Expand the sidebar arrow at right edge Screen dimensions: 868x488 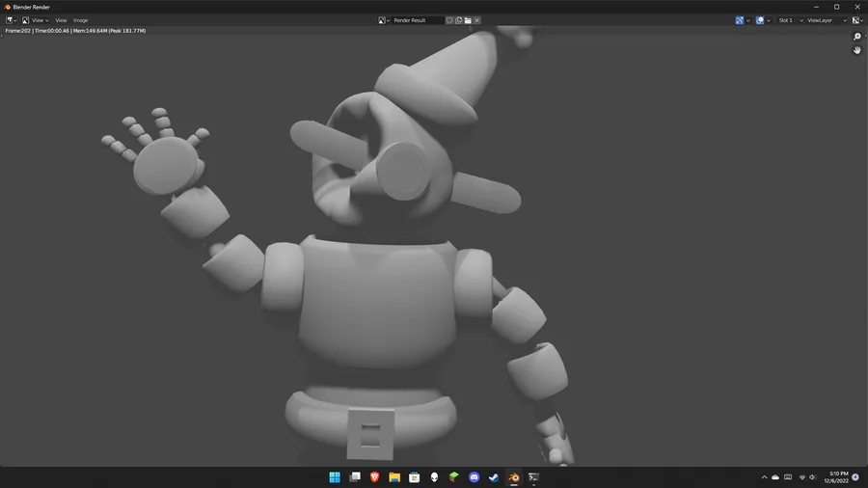866,36
